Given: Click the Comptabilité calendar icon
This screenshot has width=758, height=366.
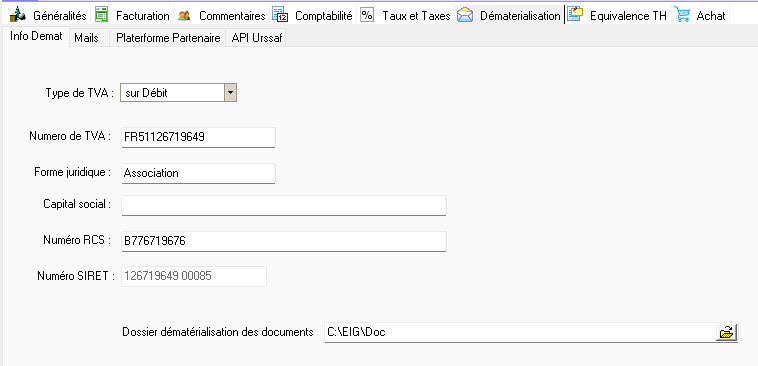Looking at the screenshot, I should pos(280,15).
